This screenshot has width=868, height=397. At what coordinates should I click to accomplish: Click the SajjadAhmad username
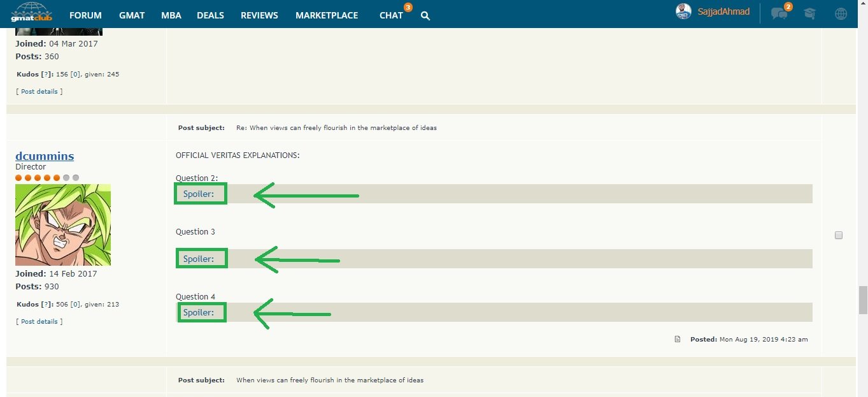click(x=723, y=11)
